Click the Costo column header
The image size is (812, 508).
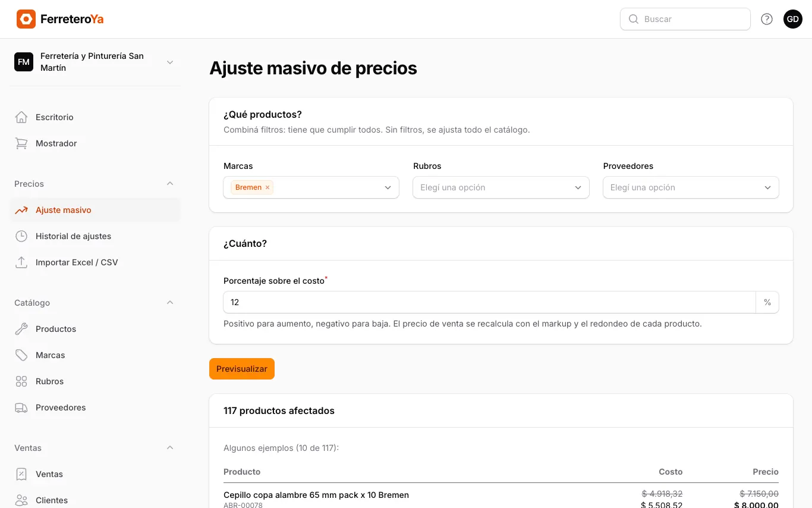tap(671, 472)
